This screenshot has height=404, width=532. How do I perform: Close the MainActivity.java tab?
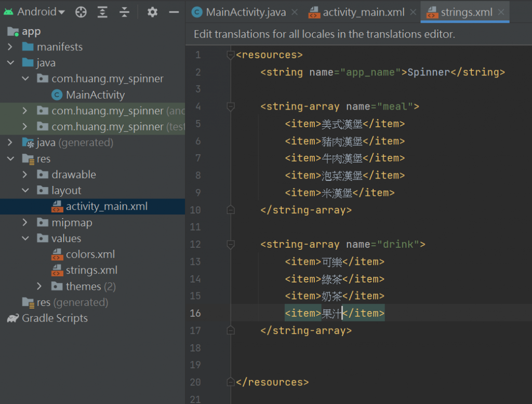tap(295, 12)
